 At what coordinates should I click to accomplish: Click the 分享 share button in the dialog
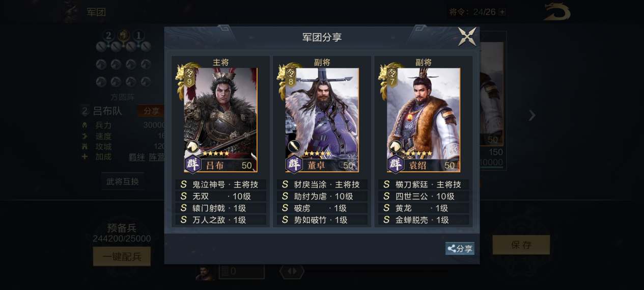click(460, 249)
